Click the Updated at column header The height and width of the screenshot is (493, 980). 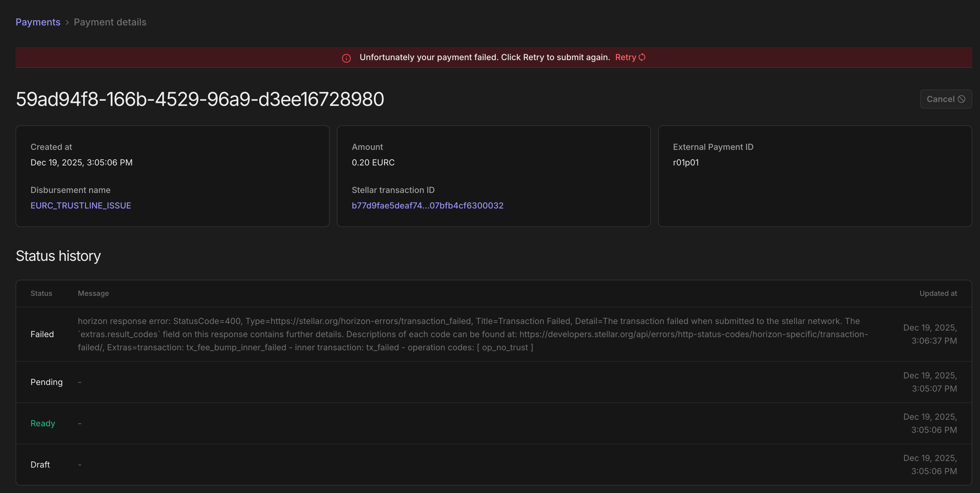tap(938, 293)
